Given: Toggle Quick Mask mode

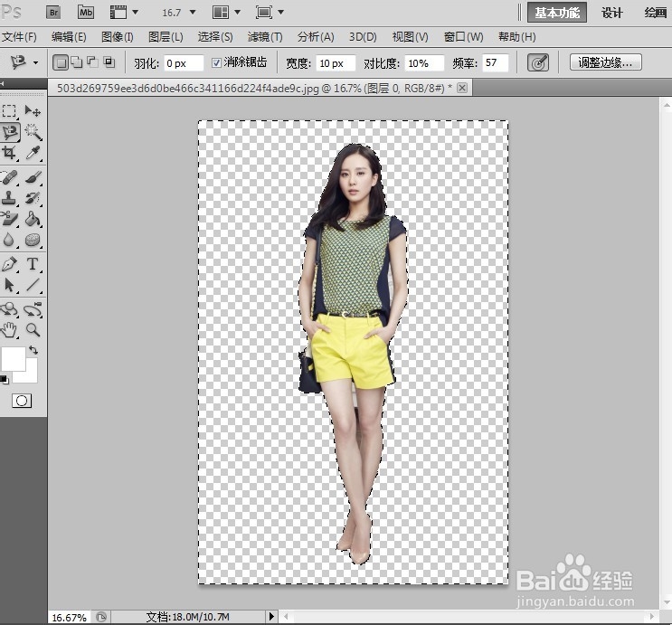Looking at the screenshot, I should (x=22, y=401).
